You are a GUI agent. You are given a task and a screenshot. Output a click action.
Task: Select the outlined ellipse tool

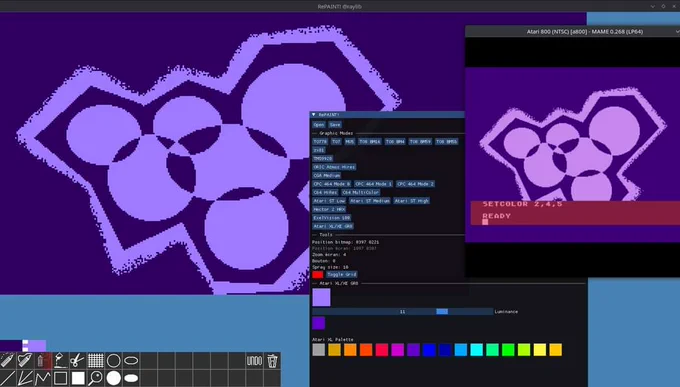(x=131, y=361)
